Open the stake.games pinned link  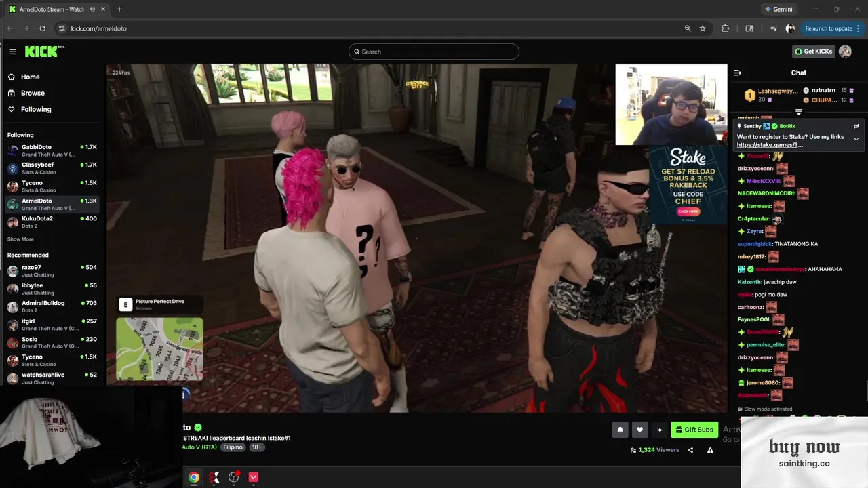[770, 145]
